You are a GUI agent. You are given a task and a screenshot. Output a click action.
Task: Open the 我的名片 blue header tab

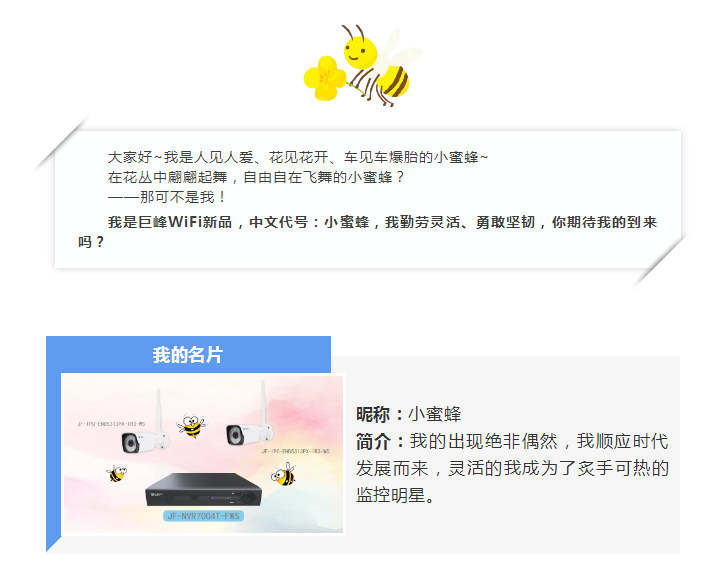tap(188, 355)
